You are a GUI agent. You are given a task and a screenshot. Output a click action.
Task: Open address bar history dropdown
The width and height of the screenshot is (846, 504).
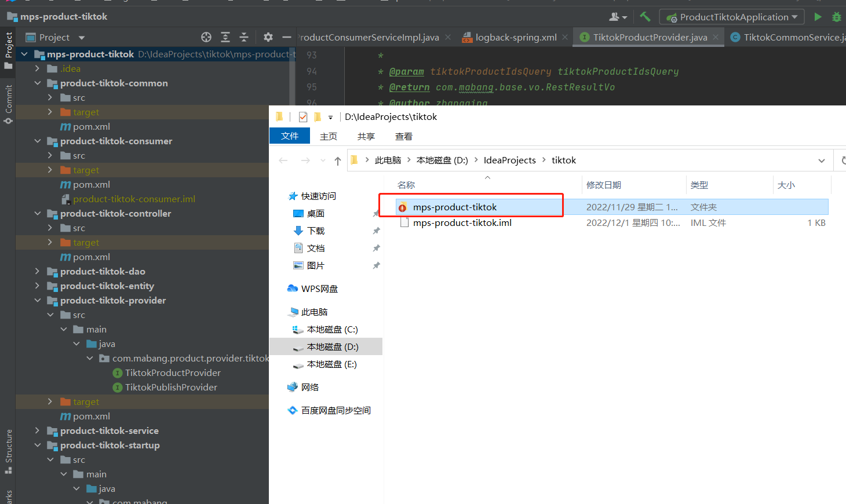(821, 160)
